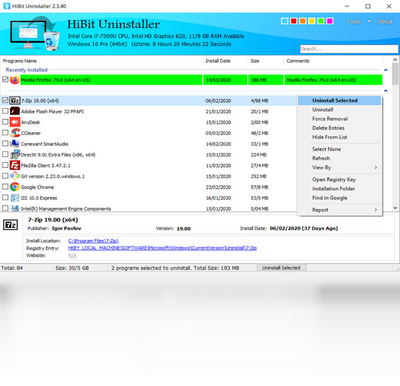The width and height of the screenshot is (400, 386).
Task: Click the AnyDesk red icon
Action: (15, 122)
